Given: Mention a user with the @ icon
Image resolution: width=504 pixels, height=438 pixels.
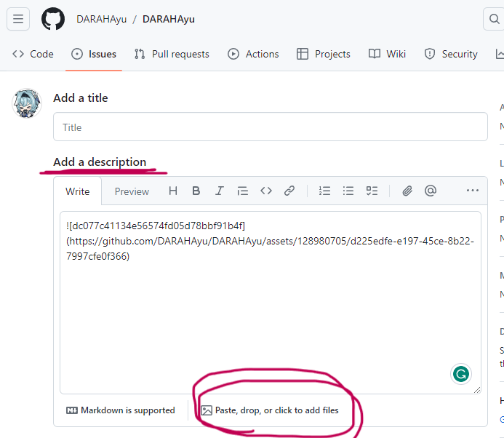Looking at the screenshot, I should click(431, 191).
